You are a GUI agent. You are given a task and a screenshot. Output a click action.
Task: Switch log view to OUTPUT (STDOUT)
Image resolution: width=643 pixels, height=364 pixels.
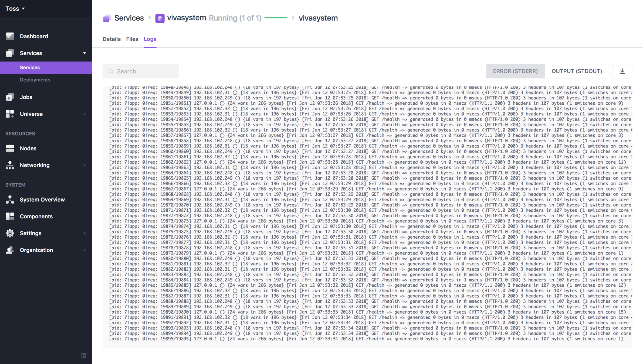tap(577, 71)
